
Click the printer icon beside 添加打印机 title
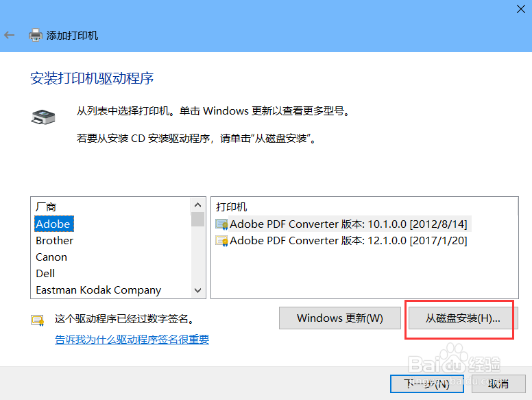pyautogui.click(x=35, y=34)
